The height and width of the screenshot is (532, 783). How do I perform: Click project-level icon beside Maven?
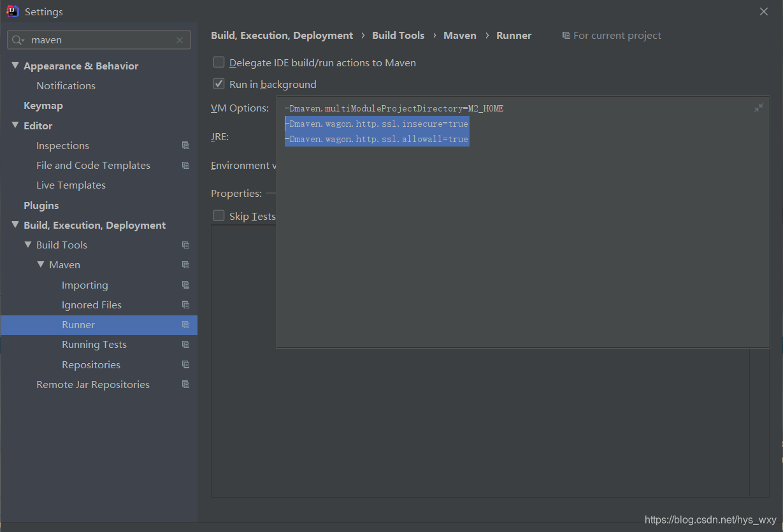[185, 265]
